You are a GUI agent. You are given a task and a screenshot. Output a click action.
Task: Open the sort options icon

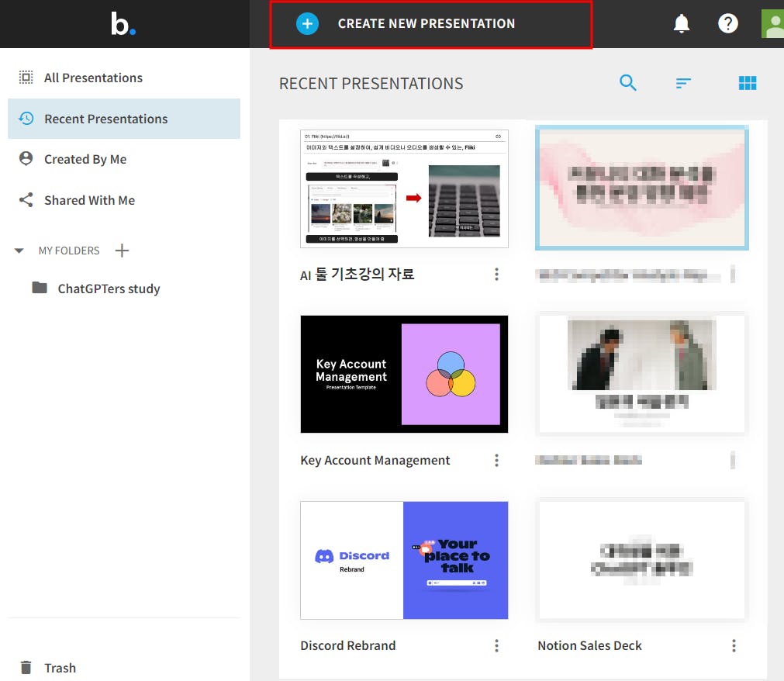coord(683,83)
